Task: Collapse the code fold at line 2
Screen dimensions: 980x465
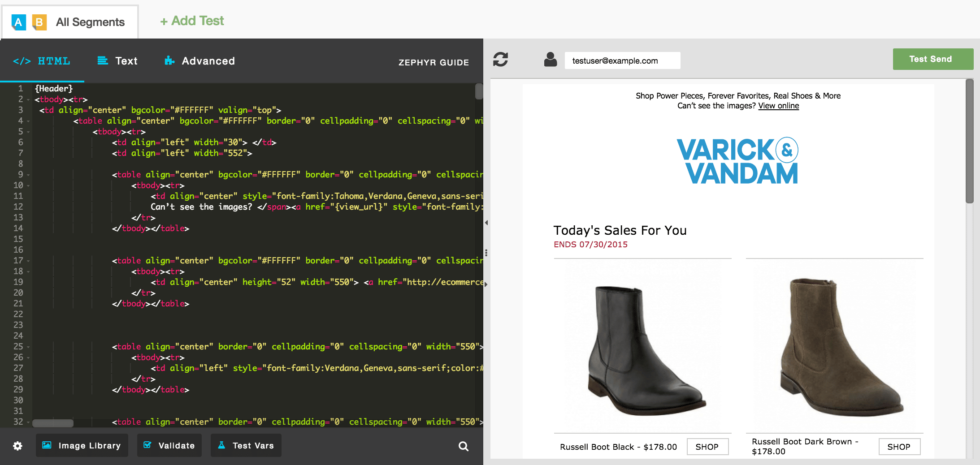Action: coord(28,99)
